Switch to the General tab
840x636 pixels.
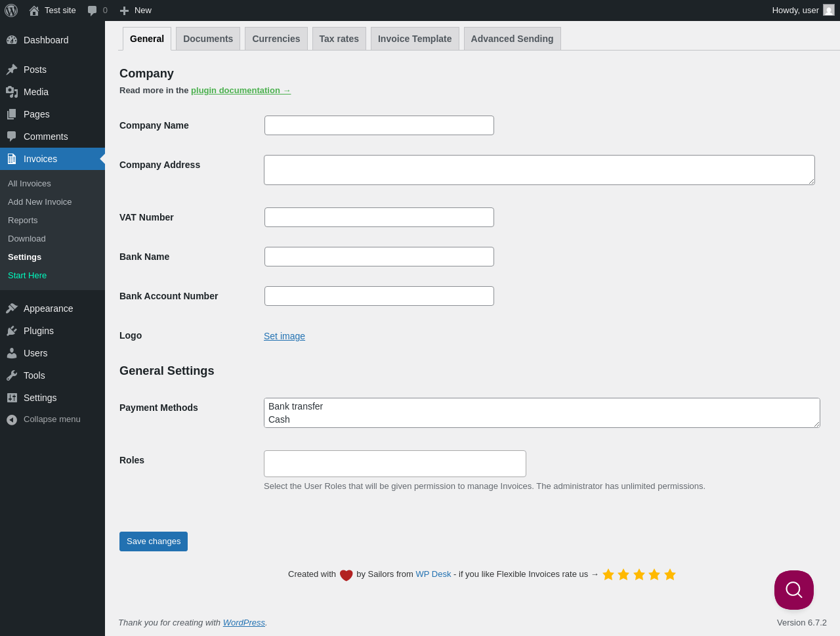pos(147,39)
